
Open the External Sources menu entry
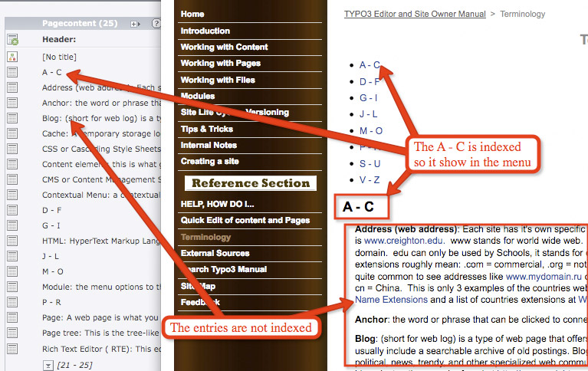click(214, 253)
